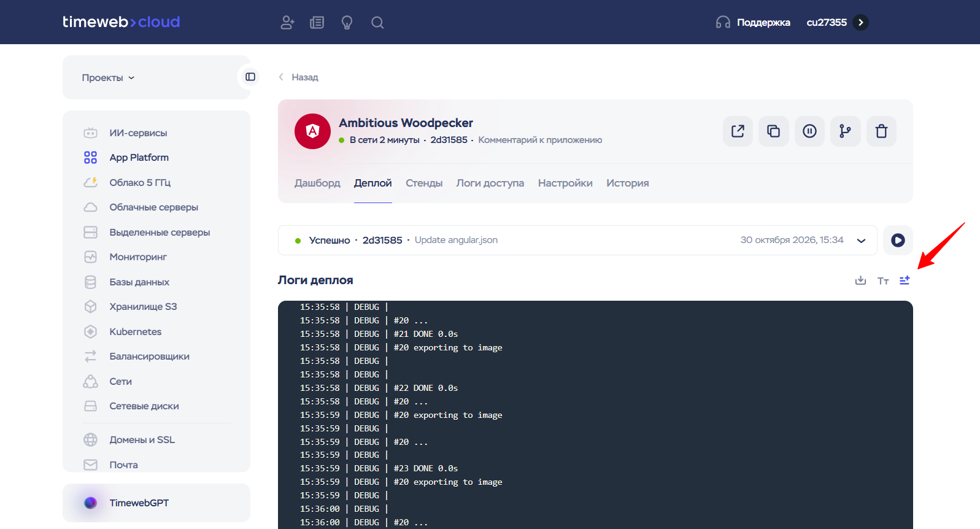
Task: Pause the Ambitious Woodpecker application
Action: tap(809, 131)
